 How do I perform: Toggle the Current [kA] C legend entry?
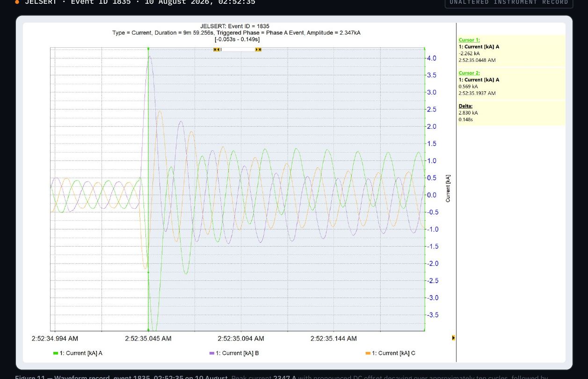click(390, 353)
